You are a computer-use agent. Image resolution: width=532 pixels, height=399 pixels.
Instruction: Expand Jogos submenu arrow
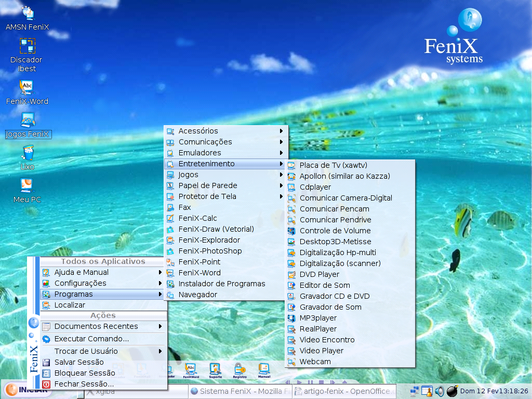tap(281, 175)
